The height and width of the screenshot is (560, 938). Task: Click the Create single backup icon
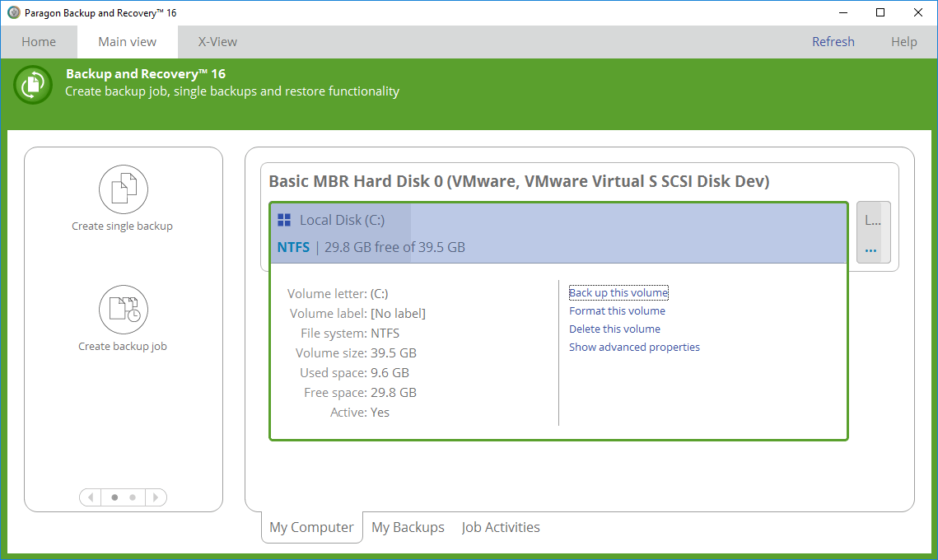coord(124,189)
